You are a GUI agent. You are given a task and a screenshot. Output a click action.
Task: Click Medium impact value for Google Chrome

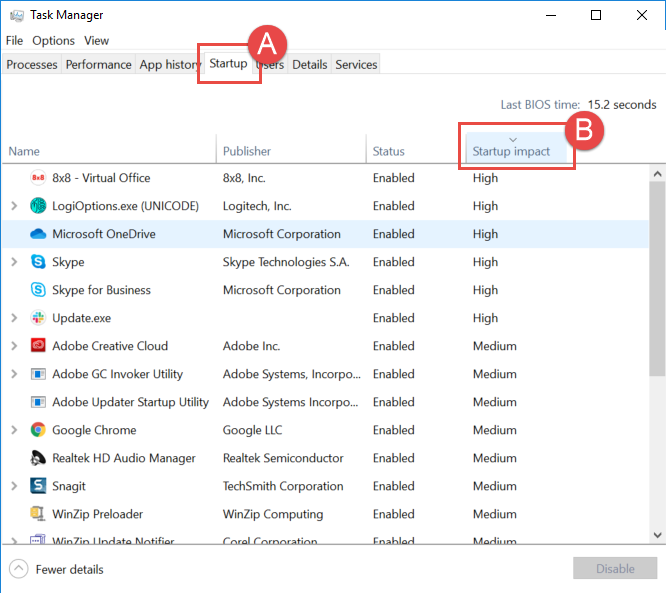point(494,430)
